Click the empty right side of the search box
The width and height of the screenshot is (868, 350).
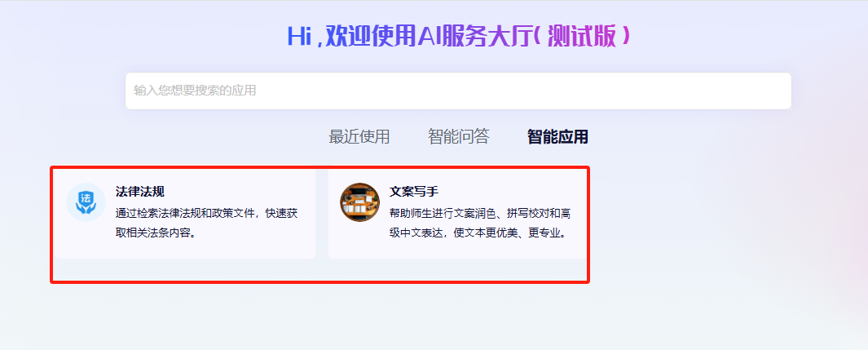[x=609, y=91]
